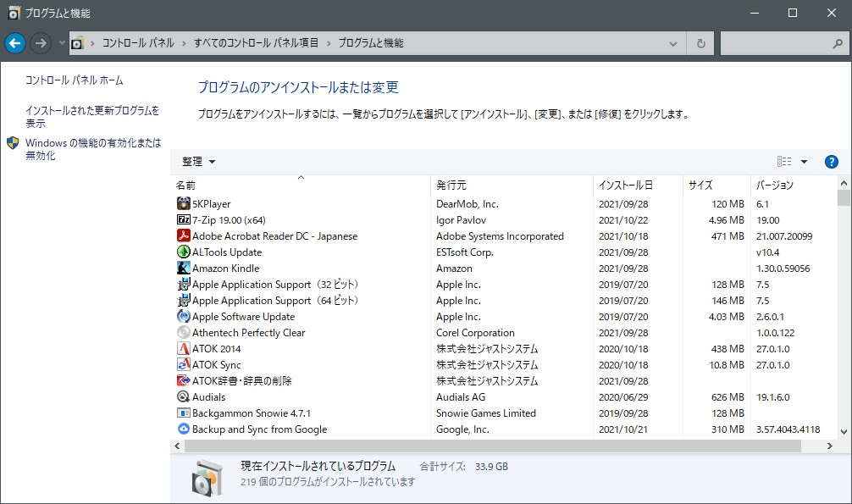The image size is (852, 504).
Task: Expand chevron after すべてのコントロール パネル項目
Action: [329, 43]
